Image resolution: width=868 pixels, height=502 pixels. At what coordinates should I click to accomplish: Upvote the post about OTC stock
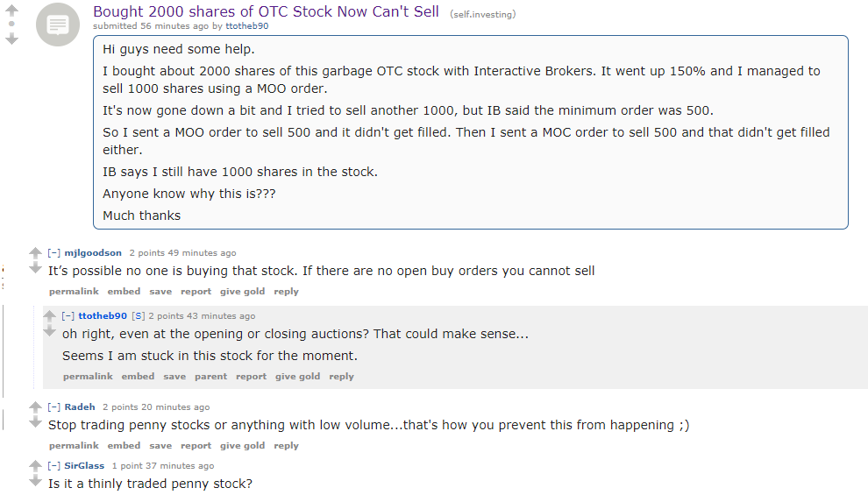point(11,10)
